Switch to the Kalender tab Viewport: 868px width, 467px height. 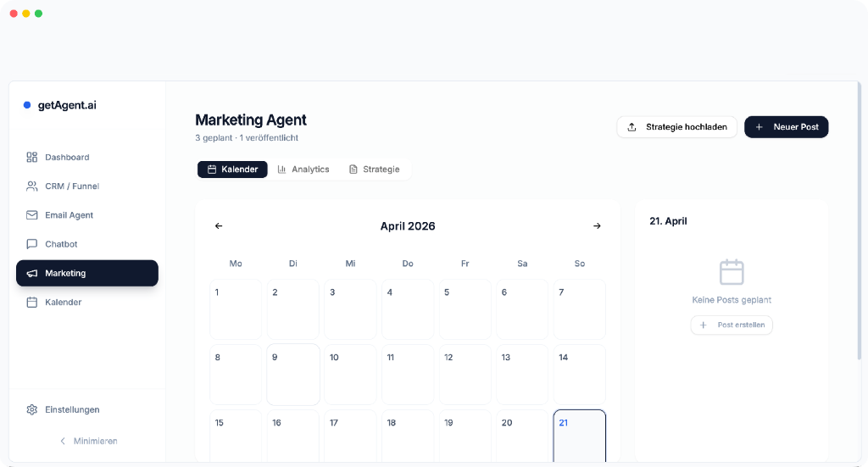pos(232,170)
